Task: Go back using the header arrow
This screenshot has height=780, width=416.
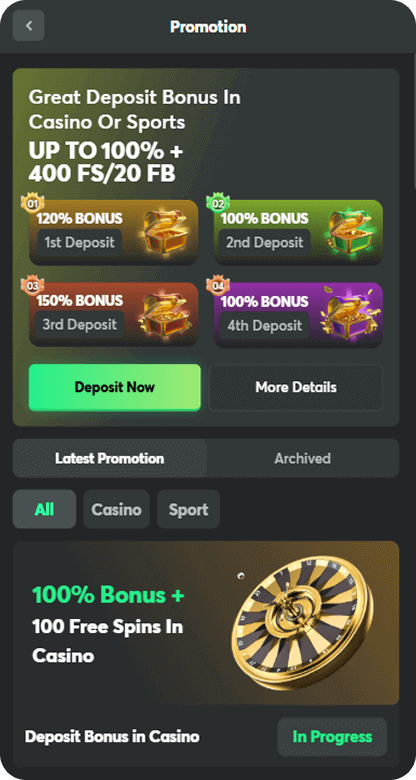Action: click(x=28, y=25)
